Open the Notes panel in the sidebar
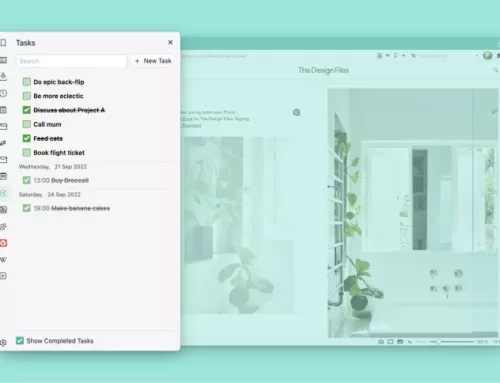The image size is (500, 383). 3,110
